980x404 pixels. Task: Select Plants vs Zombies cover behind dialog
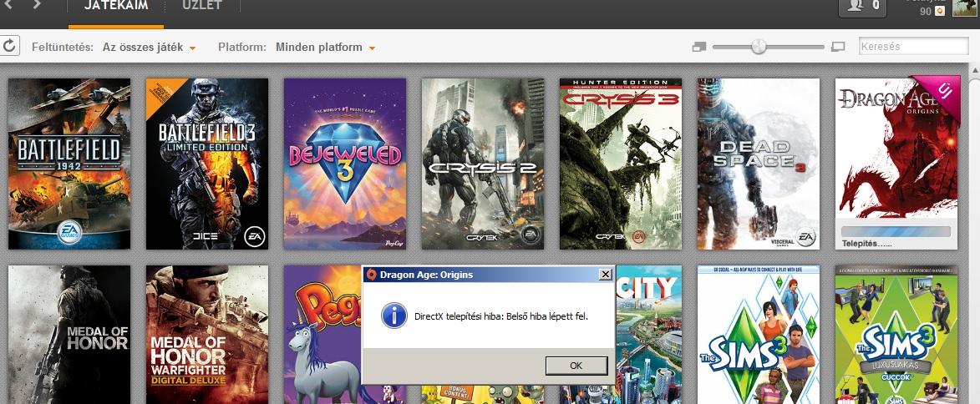[x=483, y=395]
